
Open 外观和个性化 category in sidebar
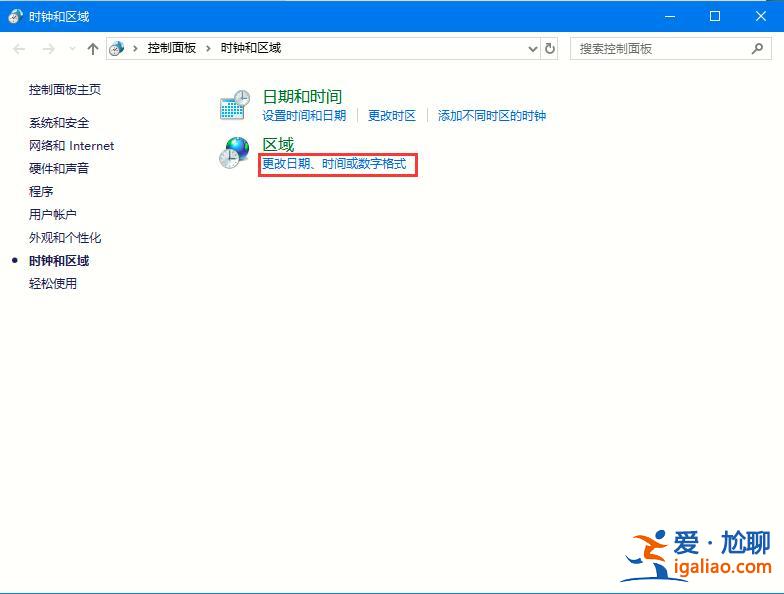65,238
